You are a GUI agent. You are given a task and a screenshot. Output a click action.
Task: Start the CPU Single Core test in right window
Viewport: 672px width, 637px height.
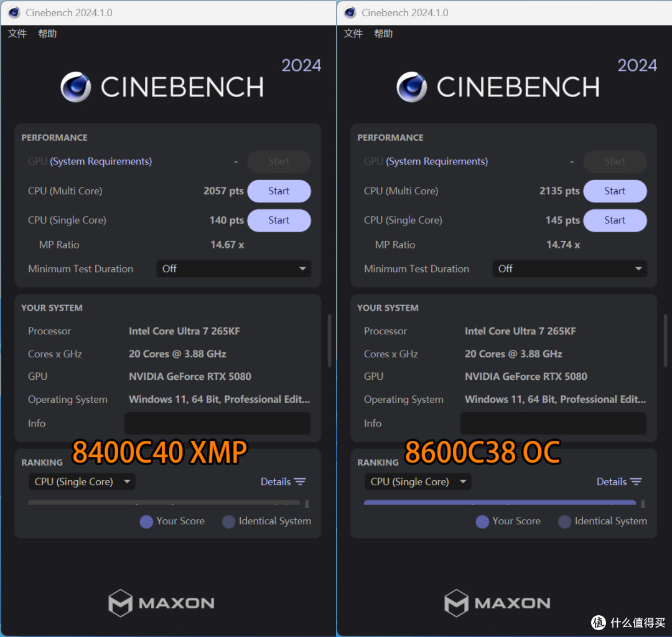[615, 220]
